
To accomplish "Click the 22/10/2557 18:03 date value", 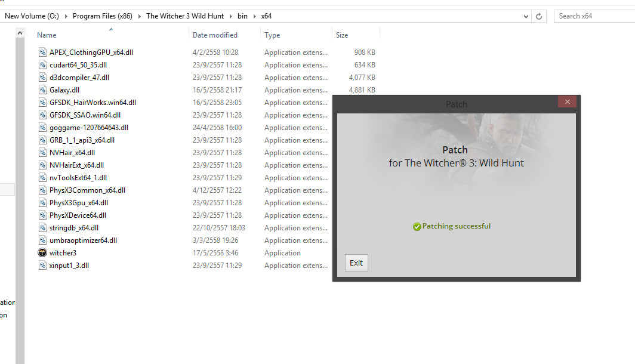I will [x=219, y=228].
